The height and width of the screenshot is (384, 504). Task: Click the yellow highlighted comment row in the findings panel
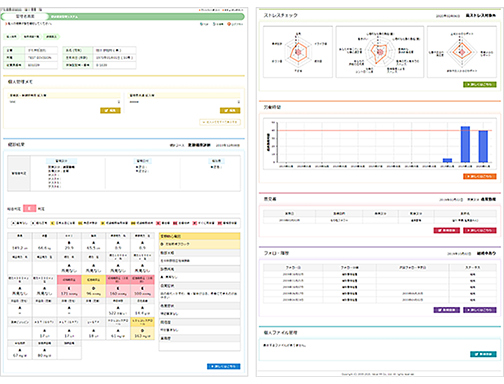200,244
